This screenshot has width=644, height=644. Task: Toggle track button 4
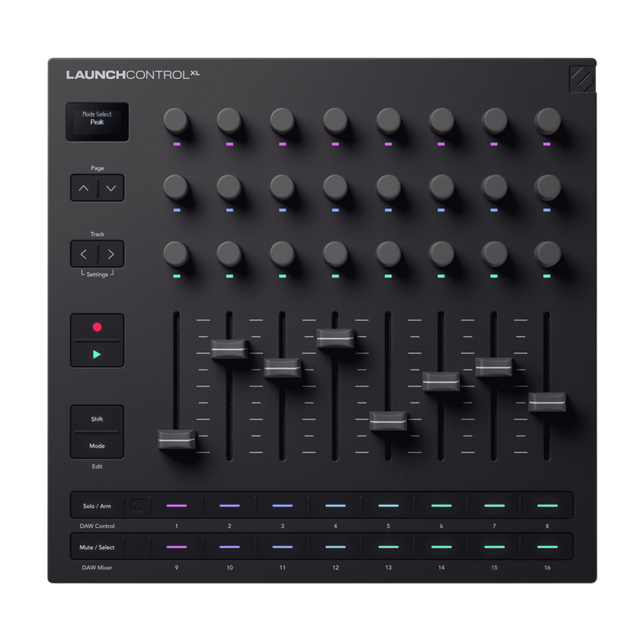click(336, 506)
